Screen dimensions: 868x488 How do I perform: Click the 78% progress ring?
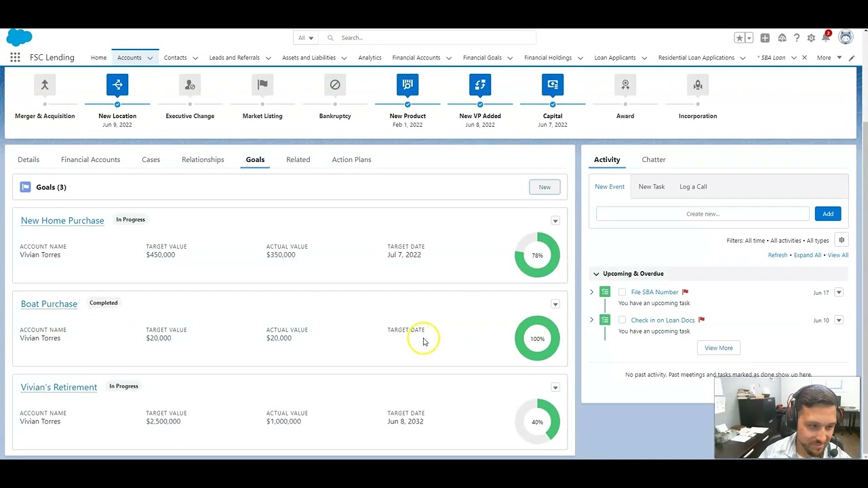coord(537,255)
